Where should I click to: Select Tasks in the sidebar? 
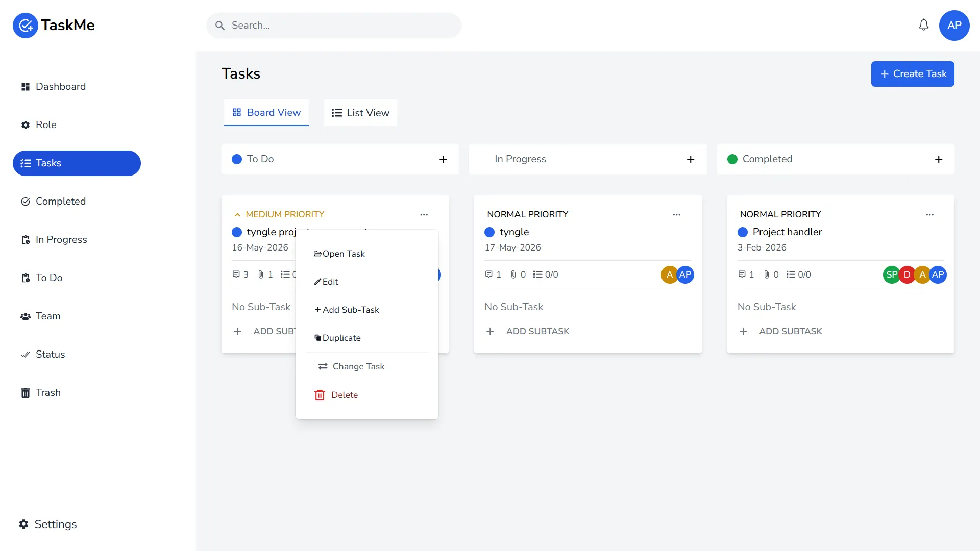(77, 163)
